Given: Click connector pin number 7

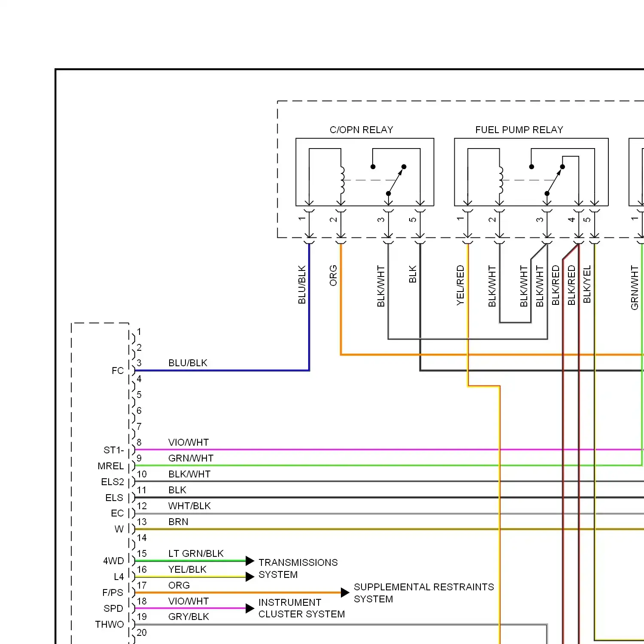Looking at the screenshot, I should [x=139, y=426].
